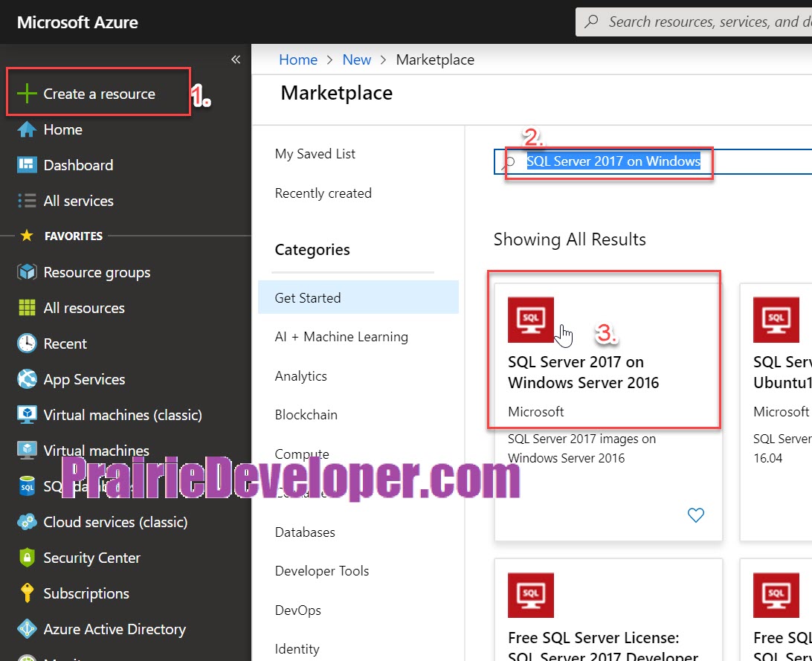
Task: Select the DevOps category
Action: point(297,610)
